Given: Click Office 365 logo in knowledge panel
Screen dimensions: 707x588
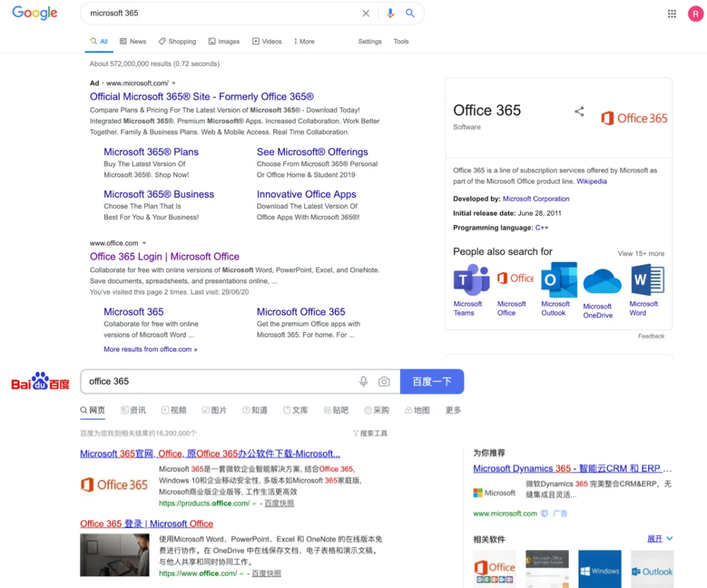Looking at the screenshot, I should [634, 118].
